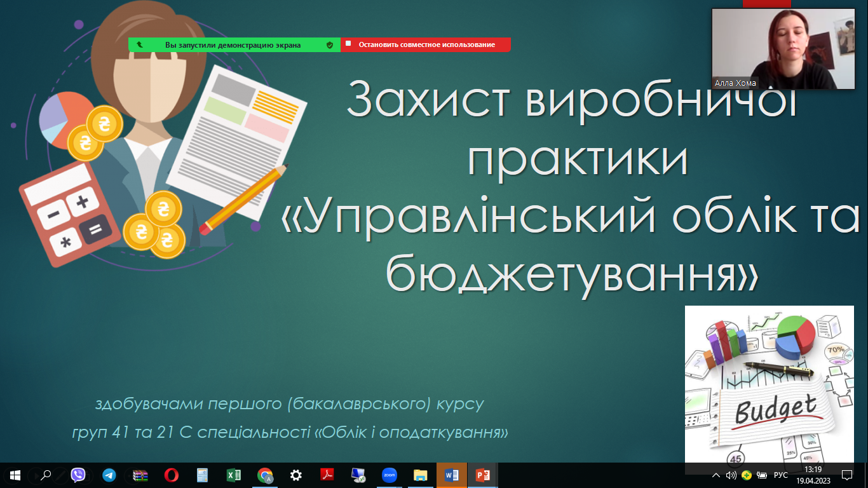Switch keyboard language via РУС indicator
868x488 pixels.
point(781,475)
